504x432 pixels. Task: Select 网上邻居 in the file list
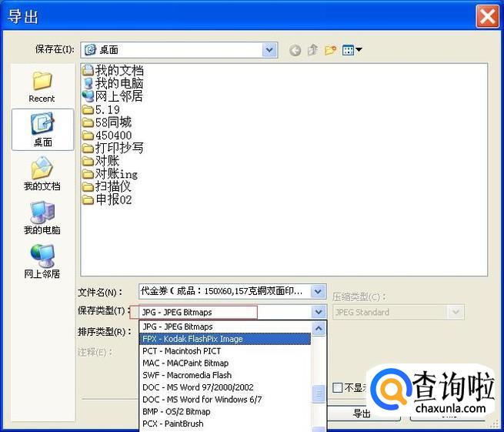tap(112, 96)
